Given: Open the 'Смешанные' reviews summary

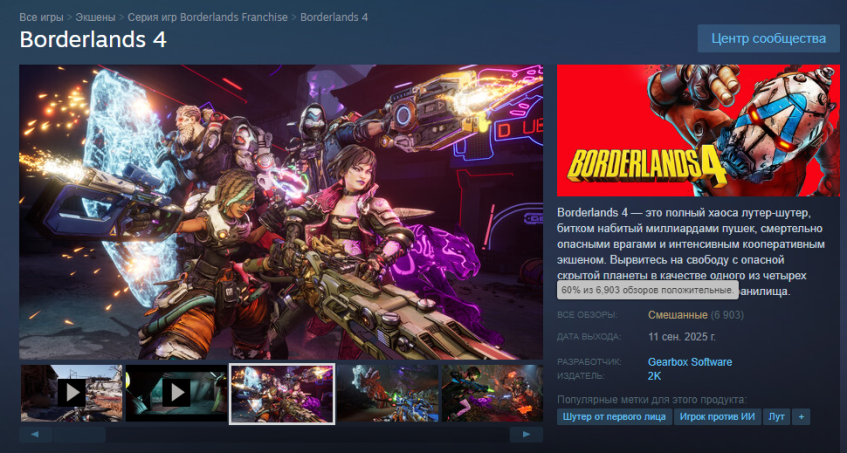Looking at the screenshot, I should click(x=677, y=315).
